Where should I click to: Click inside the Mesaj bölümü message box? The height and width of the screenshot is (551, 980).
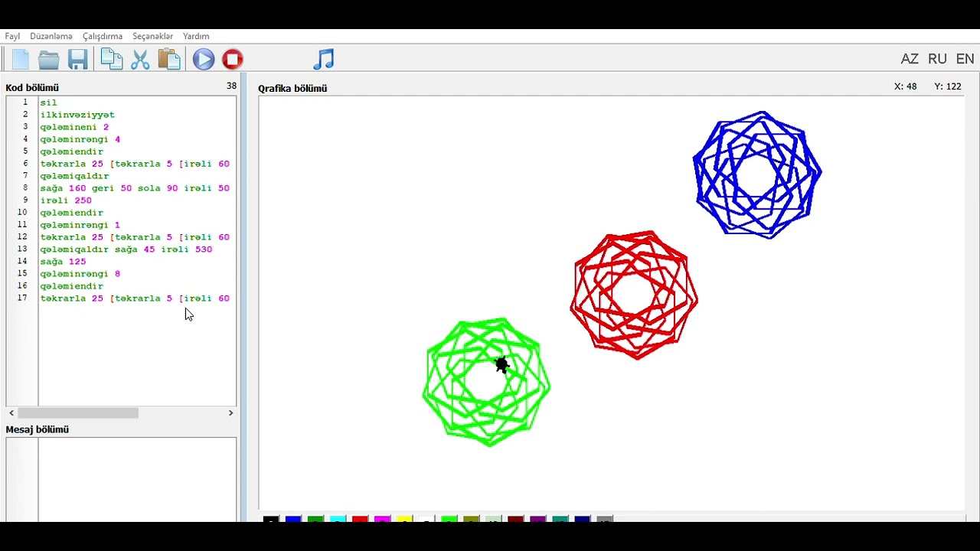137,480
